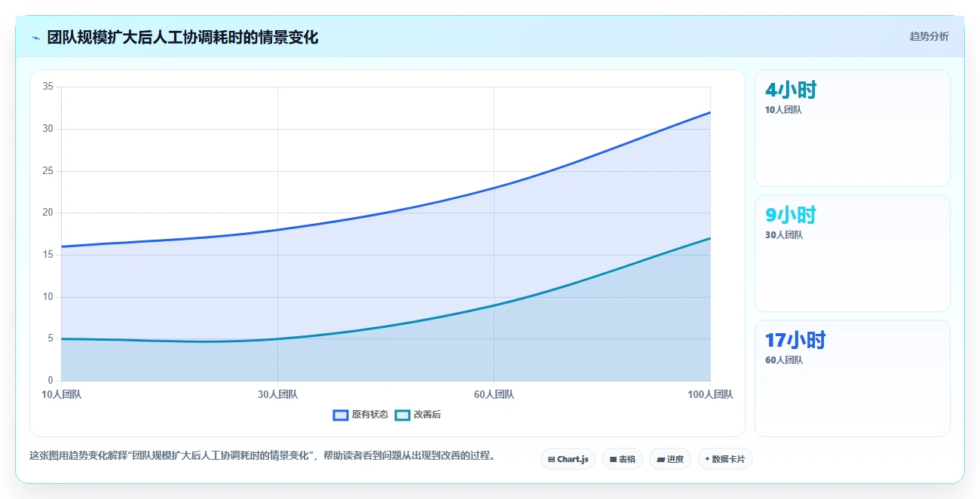Click the 10人团队 caption under 4小时
The height and width of the screenshot is (499, 980).
pyautogui.click(x=783, y=110)
